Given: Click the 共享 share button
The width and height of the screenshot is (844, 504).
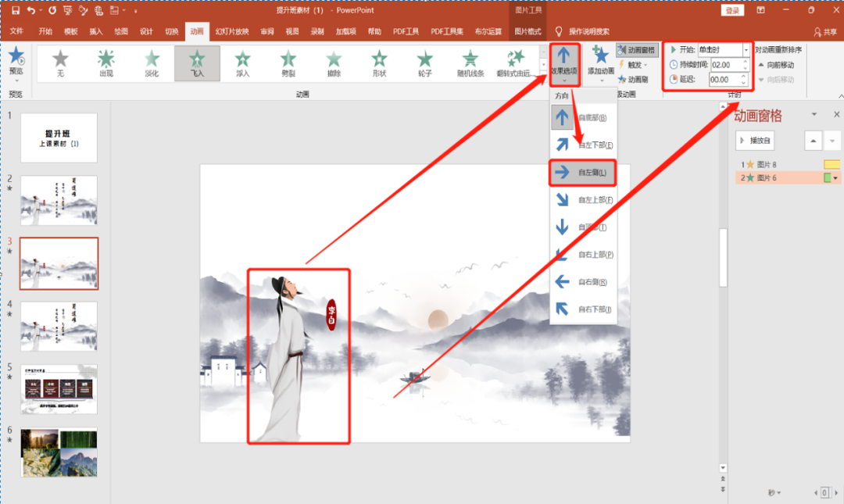Looking at the screenshot, I should pyautogui.click(x=825, y=32).
